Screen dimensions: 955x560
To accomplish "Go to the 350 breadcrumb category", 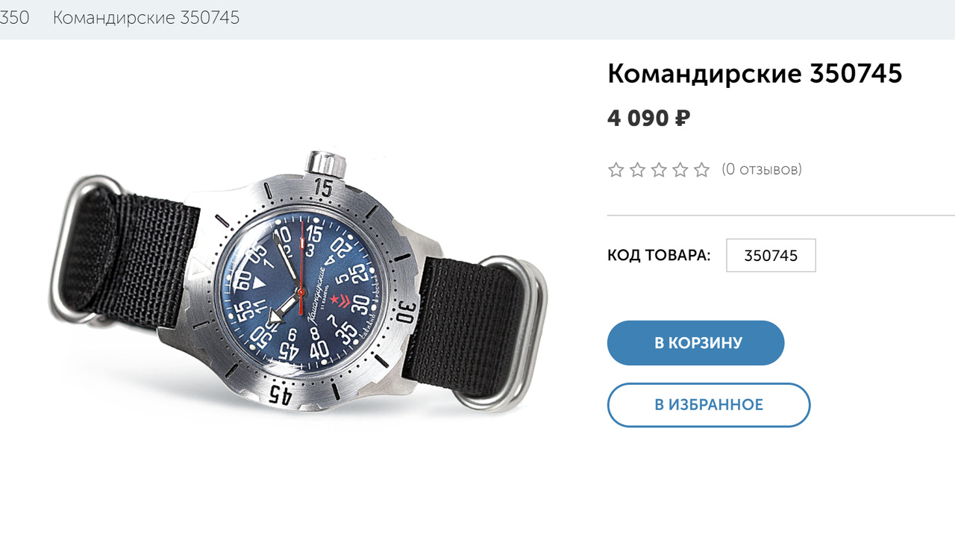I will [14, 17].
